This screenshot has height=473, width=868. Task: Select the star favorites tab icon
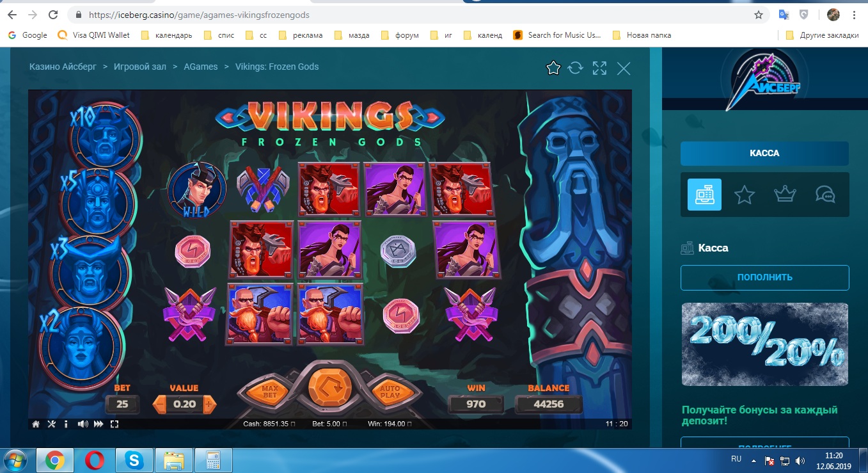pos(745,195)
